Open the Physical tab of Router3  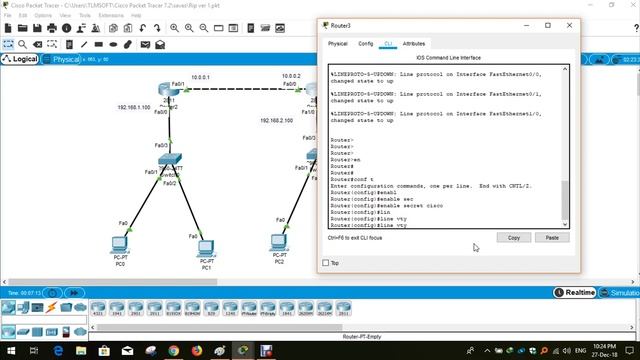click(x=338, y=44)
